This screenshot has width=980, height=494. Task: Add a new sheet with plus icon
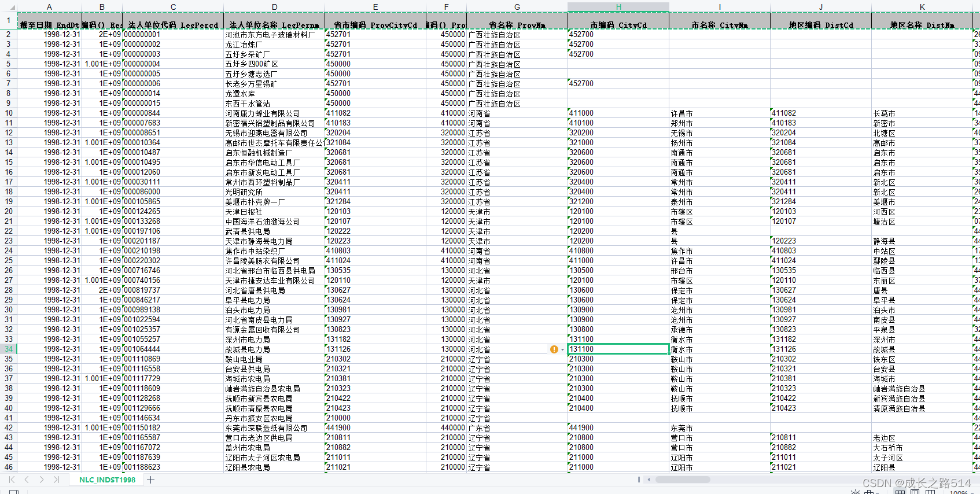pos(150,480)
